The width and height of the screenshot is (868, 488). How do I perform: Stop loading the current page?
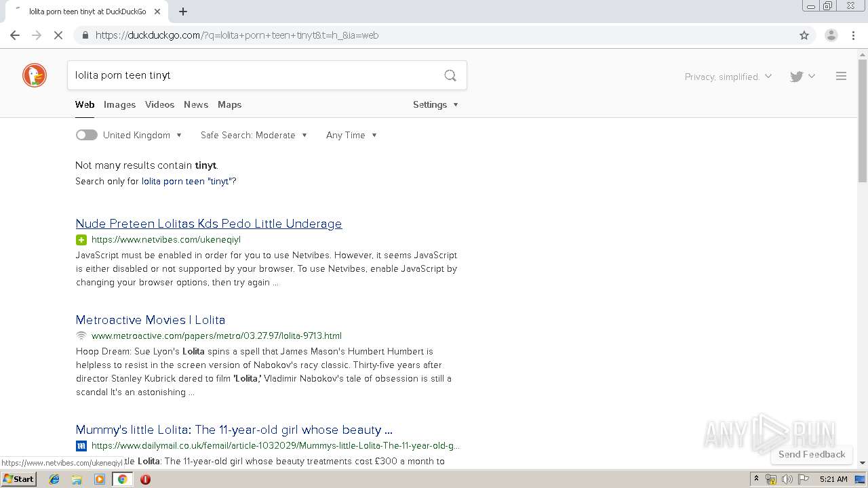[58, 35]
